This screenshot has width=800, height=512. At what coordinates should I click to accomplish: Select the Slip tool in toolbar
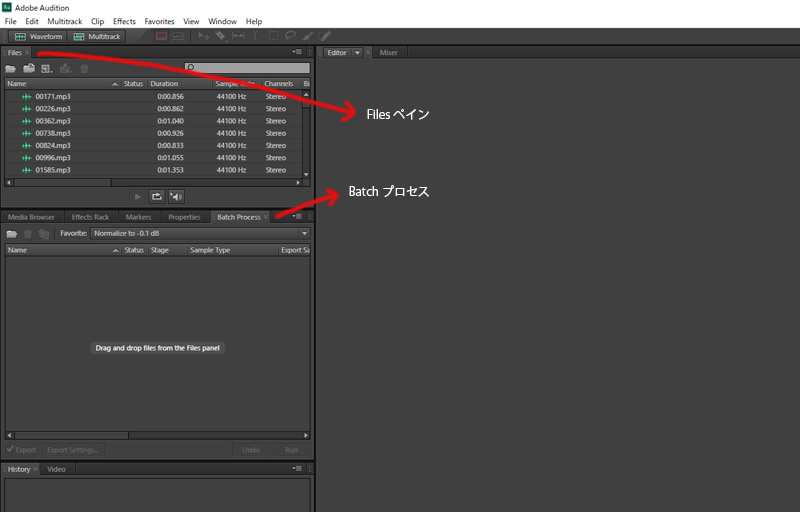[238, 36]
